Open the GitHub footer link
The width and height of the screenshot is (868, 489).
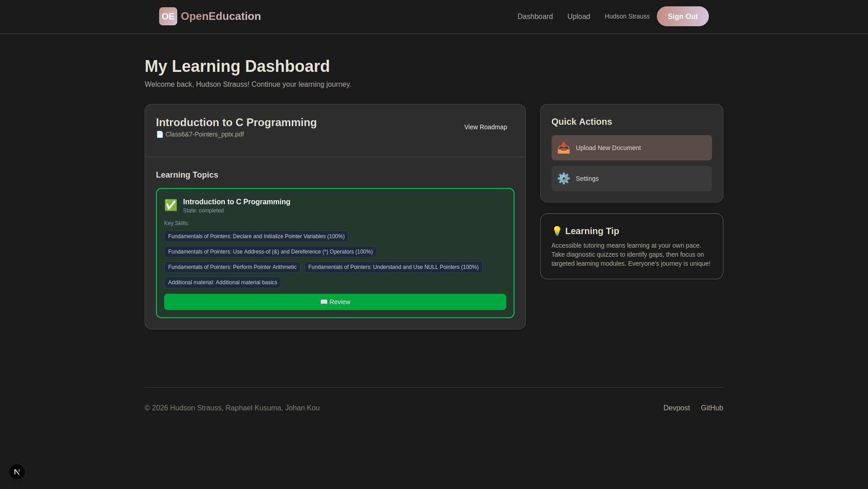pos(712,408)
